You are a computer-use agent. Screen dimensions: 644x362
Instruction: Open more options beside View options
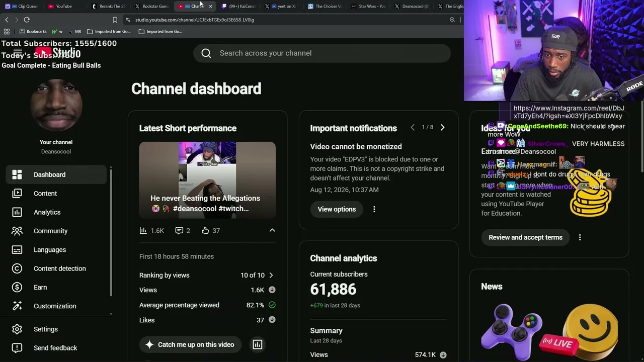(374, 209)
